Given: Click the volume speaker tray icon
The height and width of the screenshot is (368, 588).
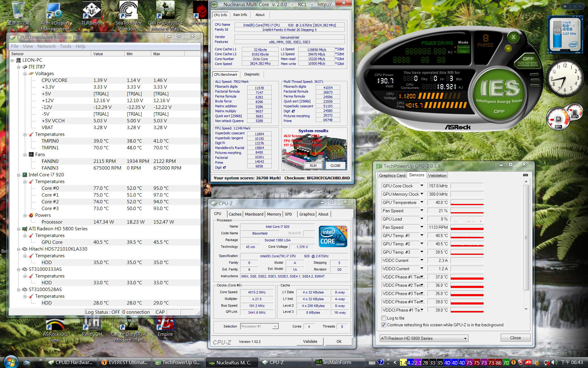Looking at the screenshot, I should pos(554,362).
